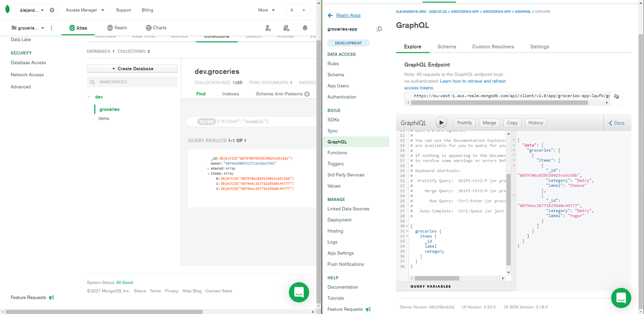This screenshot has width=644, height=314.
Task: Switch to the Custom Resolvers tab
Action: 493,47
